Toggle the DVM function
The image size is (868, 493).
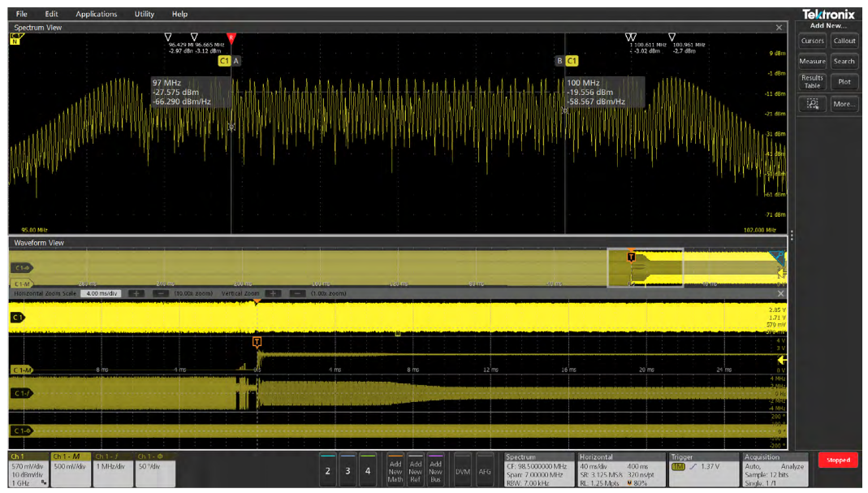462,470
